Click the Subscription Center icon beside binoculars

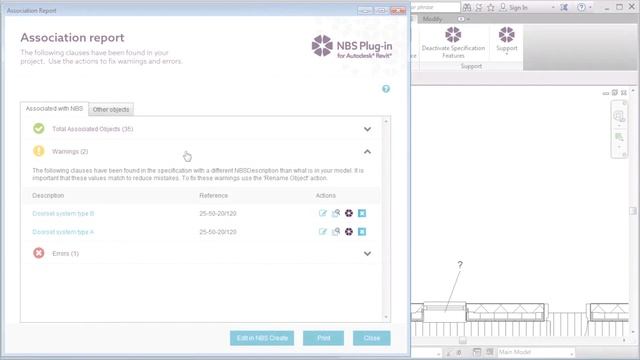click(x=479, y=7)
